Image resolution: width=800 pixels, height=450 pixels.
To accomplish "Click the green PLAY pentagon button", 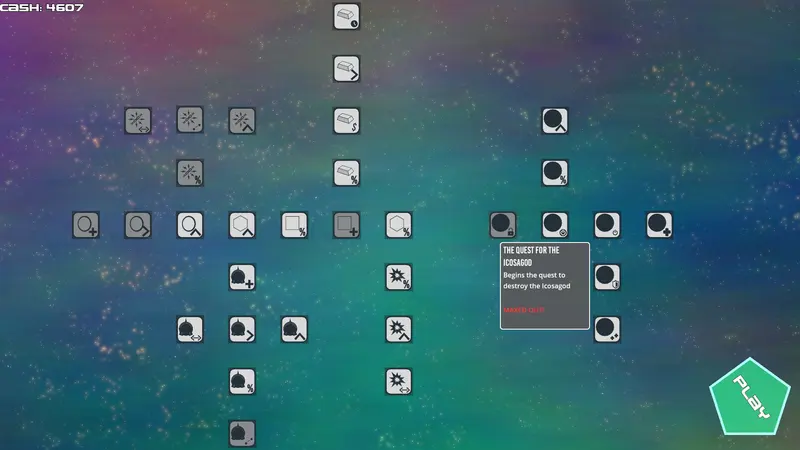I will (750, 398).
